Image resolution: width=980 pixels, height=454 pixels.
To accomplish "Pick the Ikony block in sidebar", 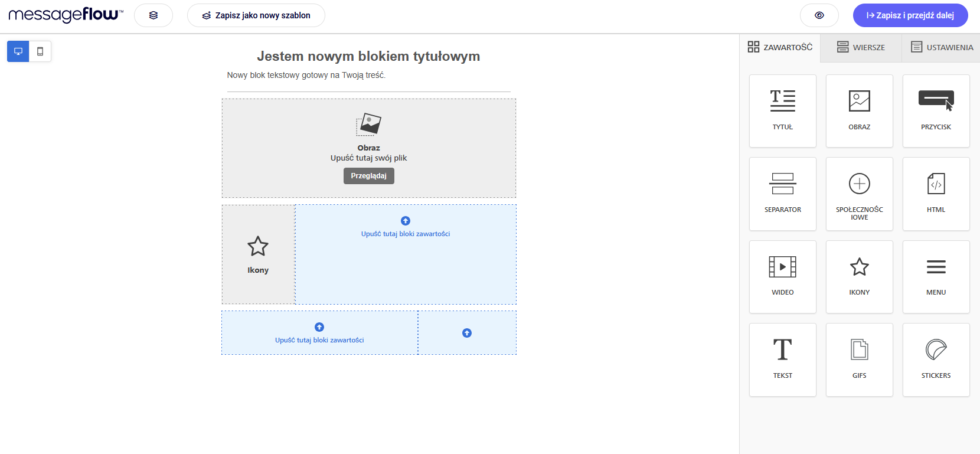I will (x=859, y=276).
